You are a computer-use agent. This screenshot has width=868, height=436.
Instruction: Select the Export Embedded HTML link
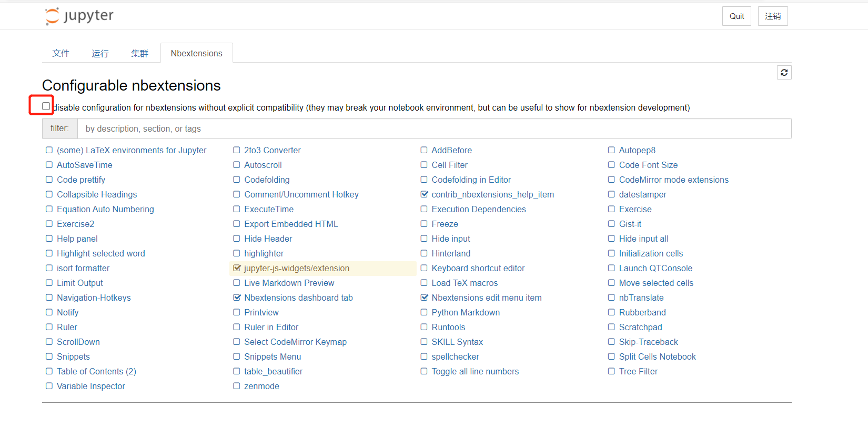[291, 224]
